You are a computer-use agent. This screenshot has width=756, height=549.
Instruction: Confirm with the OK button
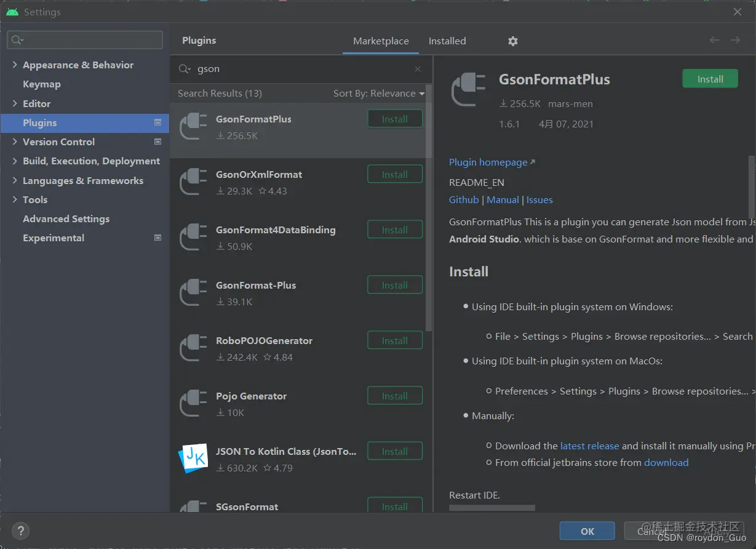(x=587, y=531)
